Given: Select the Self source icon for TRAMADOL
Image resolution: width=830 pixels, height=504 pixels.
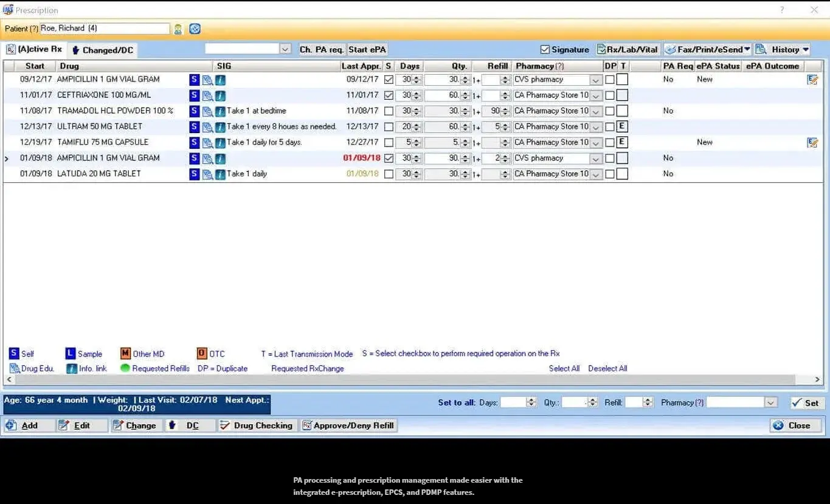Looking at the screenshot, I should click(195, 111).
